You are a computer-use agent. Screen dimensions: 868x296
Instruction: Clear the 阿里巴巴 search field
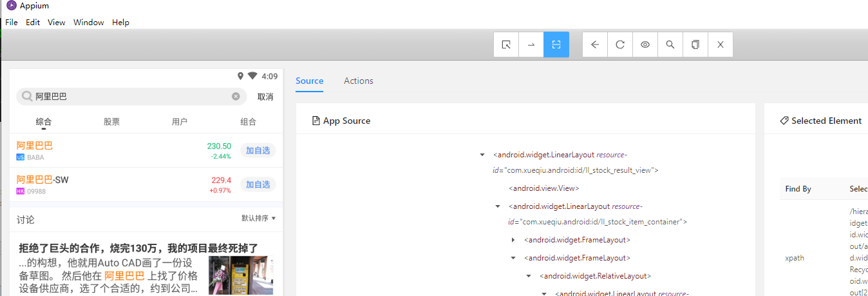pos(236,97)
